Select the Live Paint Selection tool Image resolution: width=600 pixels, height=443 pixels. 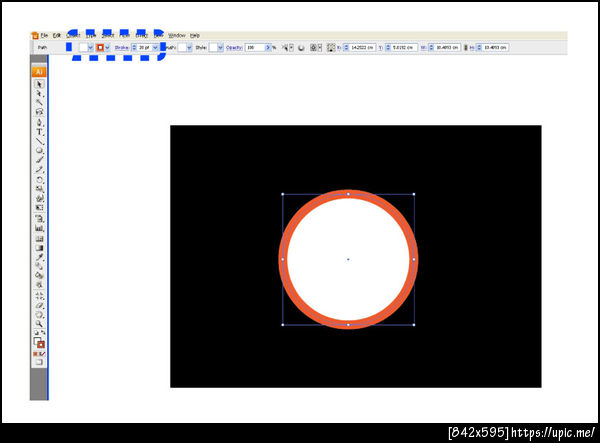(x=39, y=285)
